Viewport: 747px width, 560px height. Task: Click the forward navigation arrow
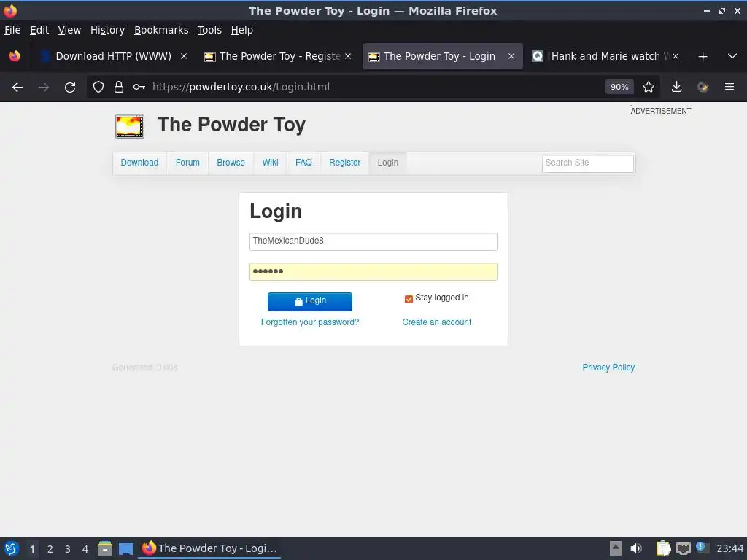[44, 87]
